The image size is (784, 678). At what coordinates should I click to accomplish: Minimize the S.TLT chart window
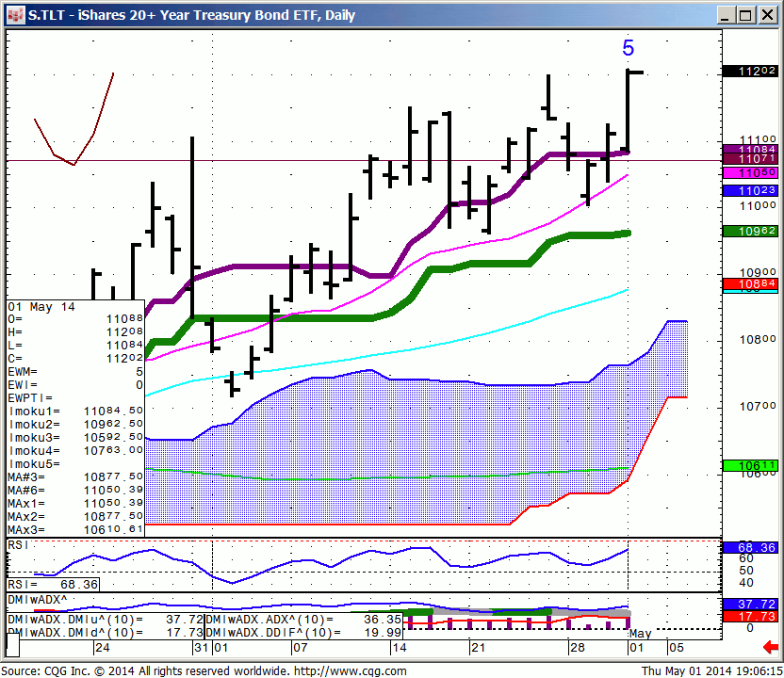725,15
